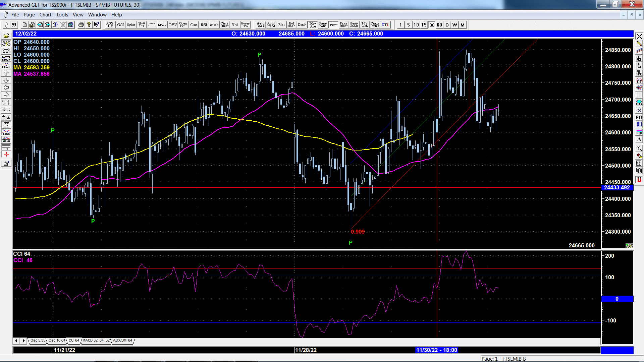Click the new page icon
This screenshot has height=362, width=644.
(24, 25)
